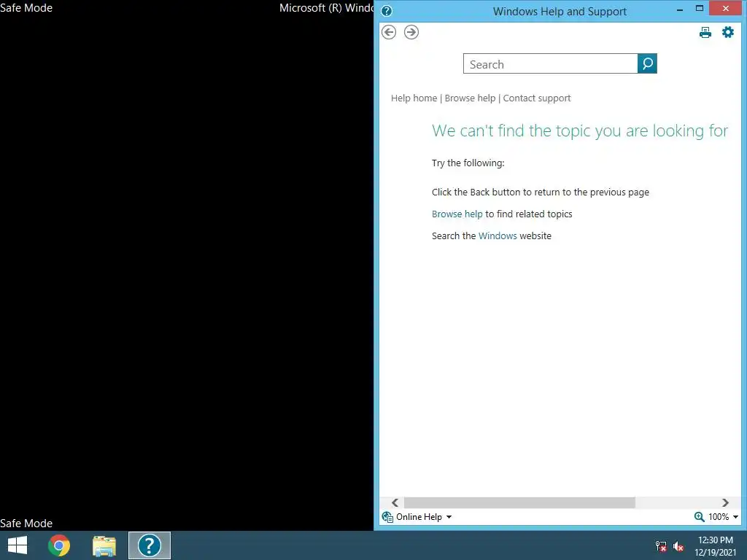Click the network status tray icon
Viewport: 747px width, 560px height.
[x=661, y=546]
